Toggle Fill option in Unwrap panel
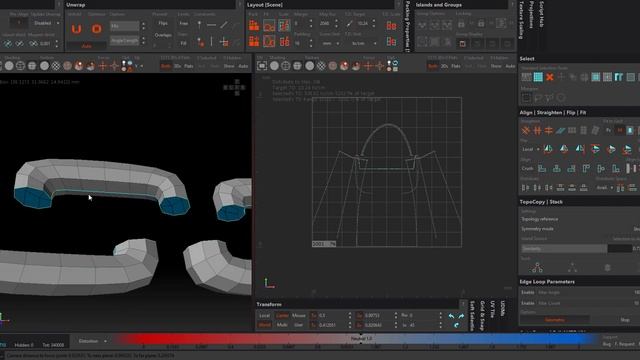 tap(184, 43)
